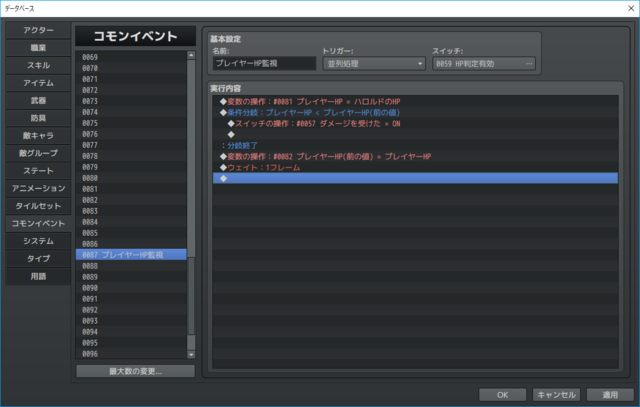Open the 防具 tab
The image size is (640, 407).
[38, 118]
